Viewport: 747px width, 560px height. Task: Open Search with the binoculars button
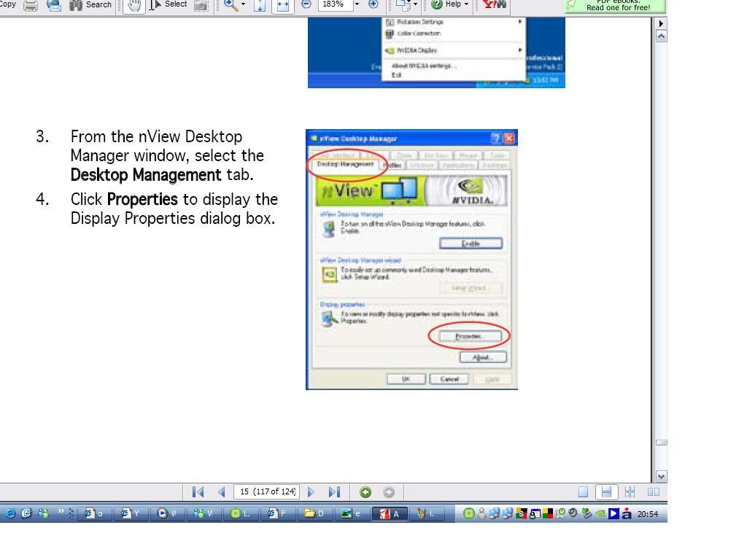[90, 5]
